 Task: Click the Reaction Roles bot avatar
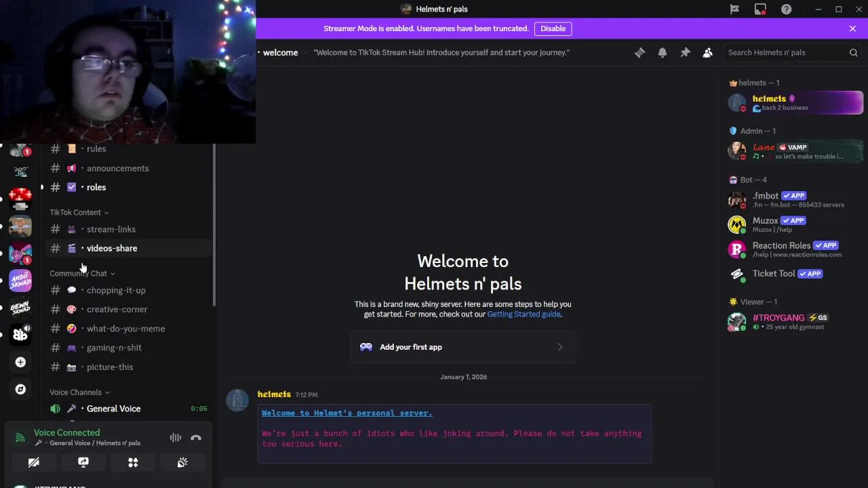tap(737, 249)
